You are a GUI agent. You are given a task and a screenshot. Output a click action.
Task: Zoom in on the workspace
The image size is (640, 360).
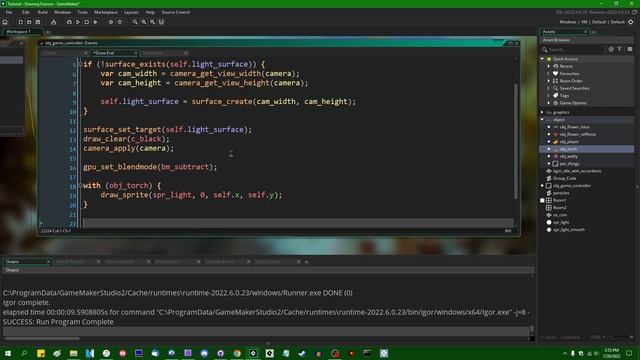point(144,22)
